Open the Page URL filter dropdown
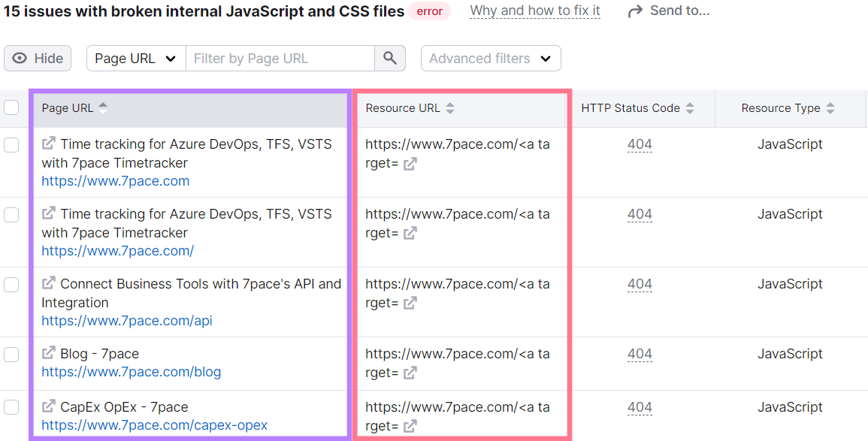The width and height of the screenshot is (868, 441). click(135, 58)
